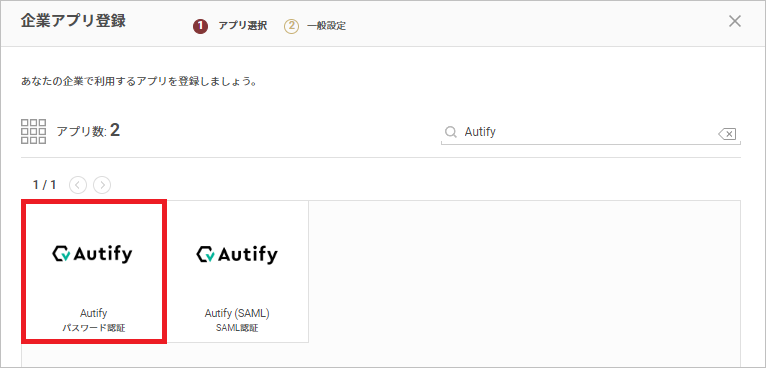
Task: Click the パスワード認証 label under Autify
Action: tap(94, 328)
